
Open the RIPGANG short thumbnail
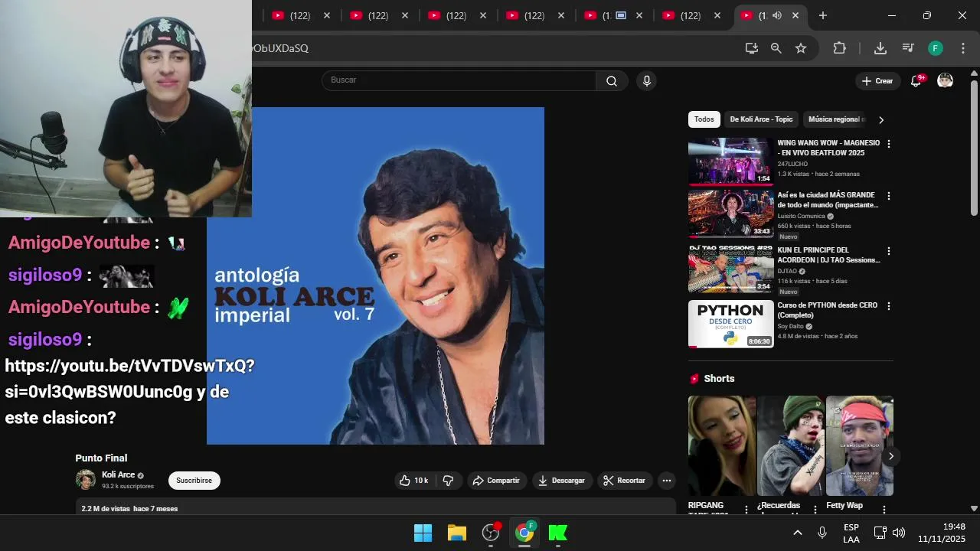[x=721, y=445]
